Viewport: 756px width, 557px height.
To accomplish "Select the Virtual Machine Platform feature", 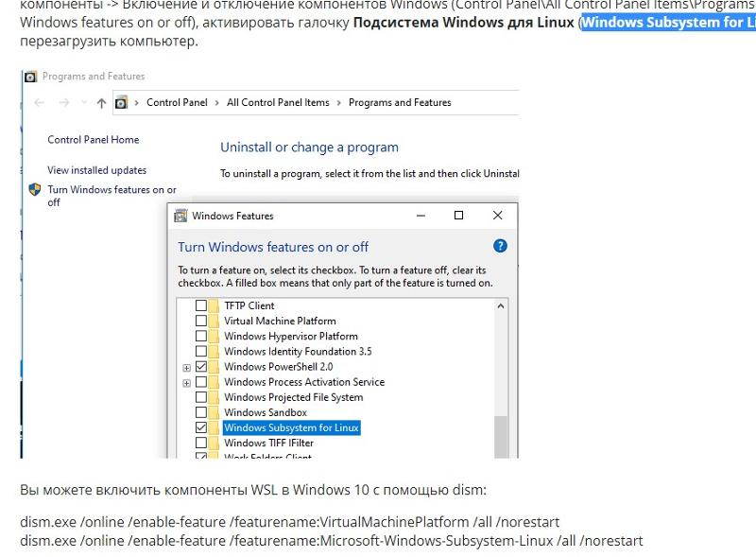I will click(280, 321).
